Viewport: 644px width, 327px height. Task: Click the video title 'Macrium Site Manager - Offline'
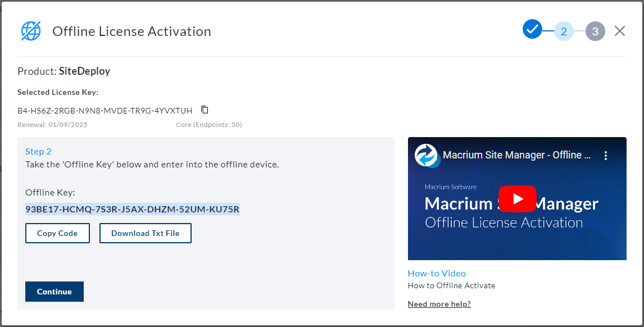[x=516, y=155]
